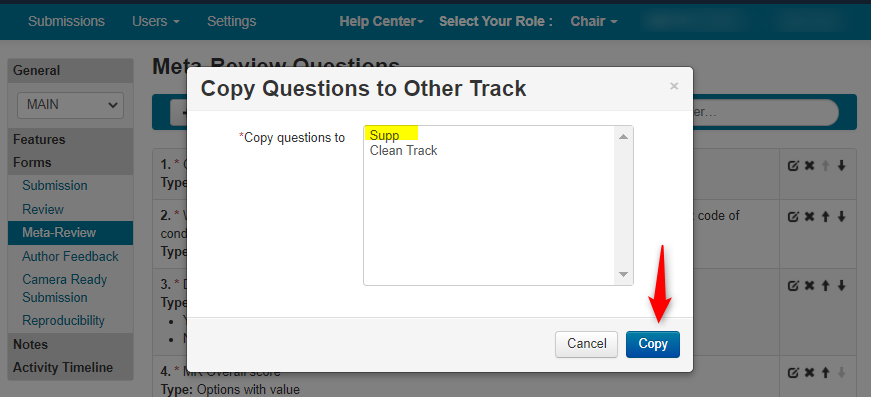The image size is (871, 397).
Task: Click edit icon for question 1
Action: (x=793, y=165)
